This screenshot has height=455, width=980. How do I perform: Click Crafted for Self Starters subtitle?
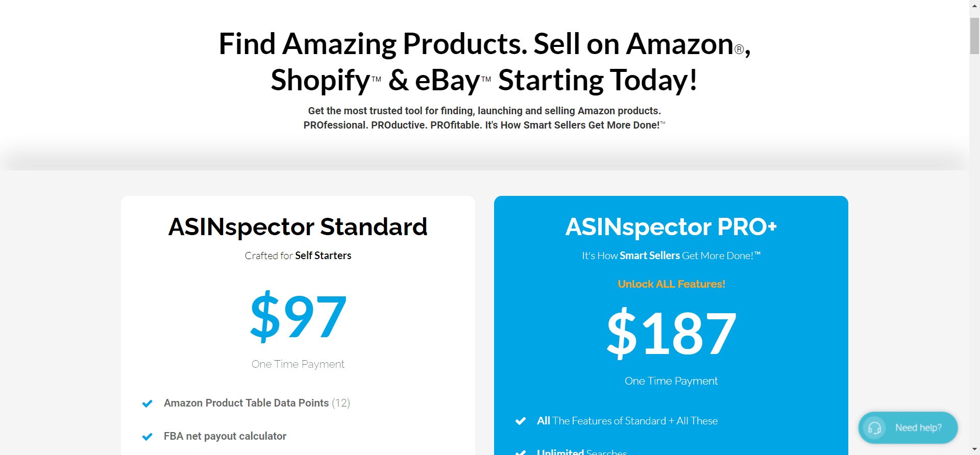[x=298, y=256]
